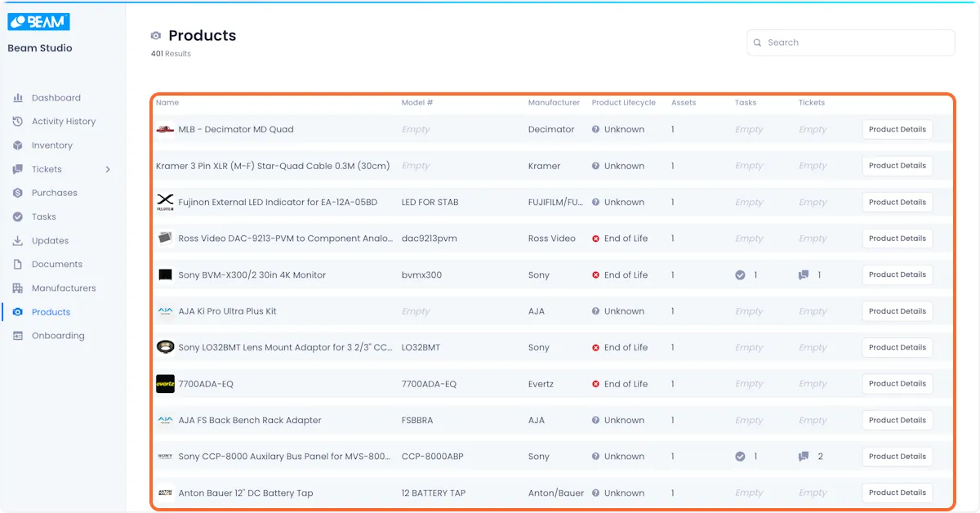Viewport: 980px width, 513px height.
Task: Click the Documents file icon
Action: pyautogui.click(x=18, y=265)
